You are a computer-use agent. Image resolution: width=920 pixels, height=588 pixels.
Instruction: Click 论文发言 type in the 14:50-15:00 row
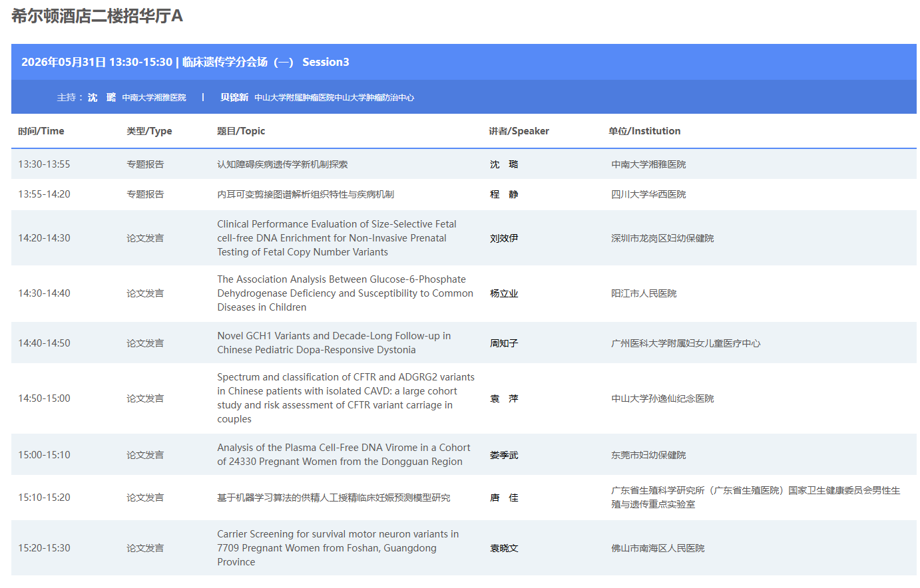point(145,398)
